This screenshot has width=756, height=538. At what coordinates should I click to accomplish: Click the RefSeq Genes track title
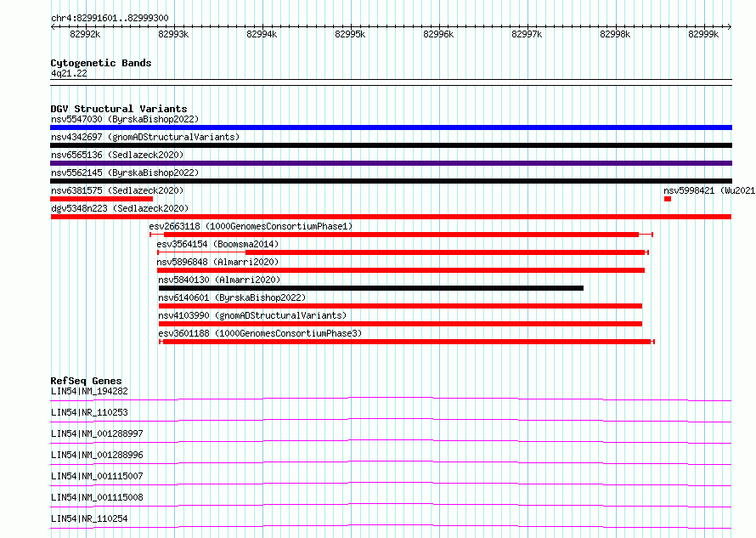click(86, 381)
